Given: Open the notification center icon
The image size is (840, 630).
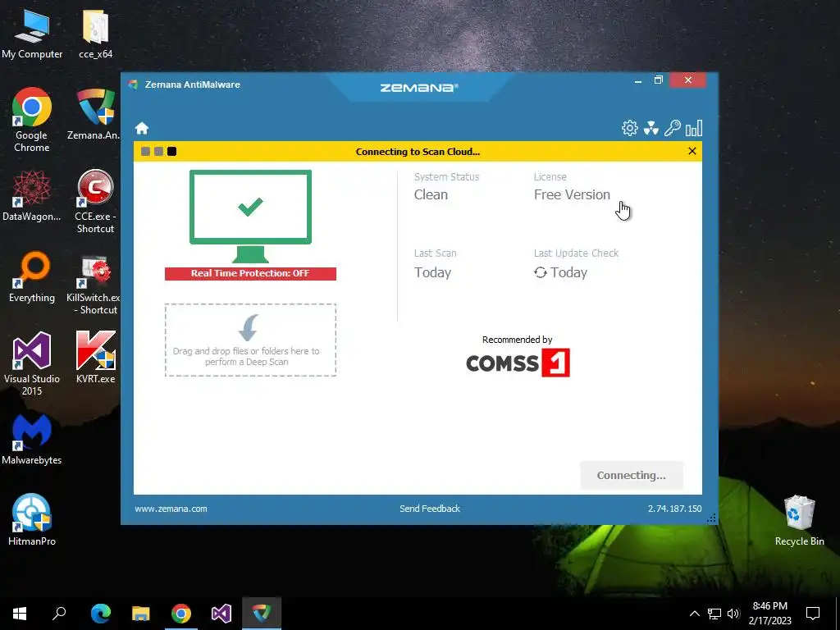Looking at the screenshot, I should (x=813, y=614).
